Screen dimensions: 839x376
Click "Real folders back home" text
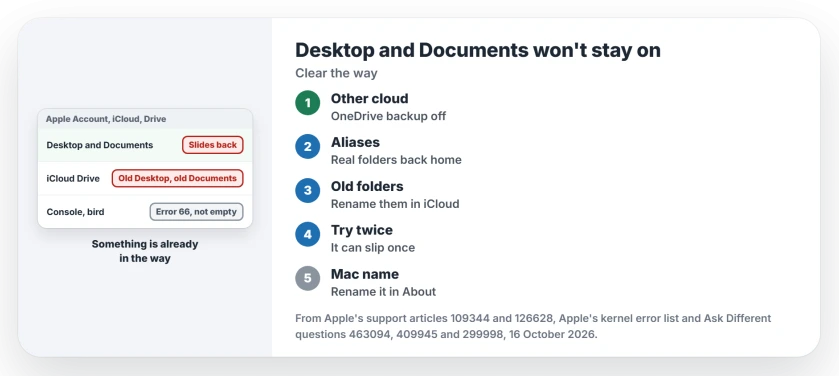pos(396,160)
